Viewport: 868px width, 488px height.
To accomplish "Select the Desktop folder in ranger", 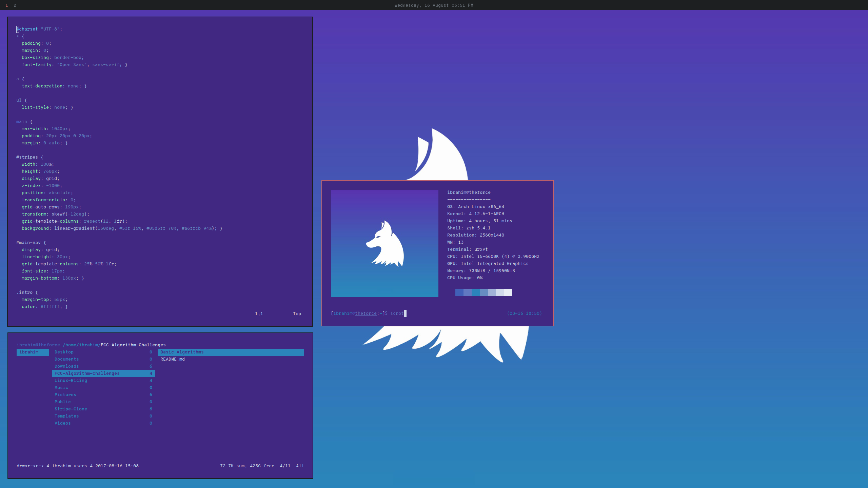I will [64, 352].
